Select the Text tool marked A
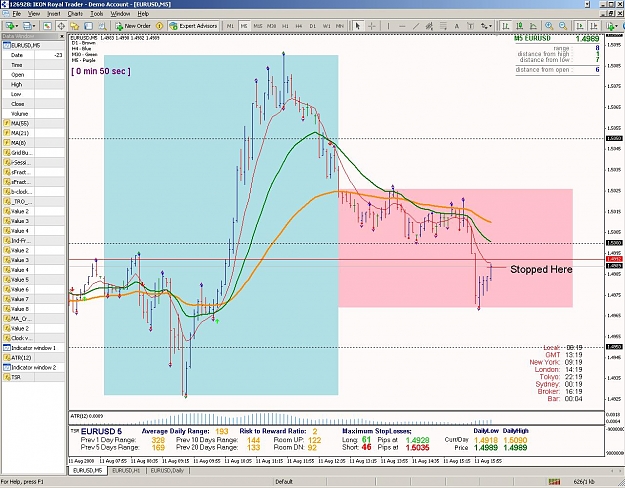Screen dimensions: 625x488 tap(456, 26)
